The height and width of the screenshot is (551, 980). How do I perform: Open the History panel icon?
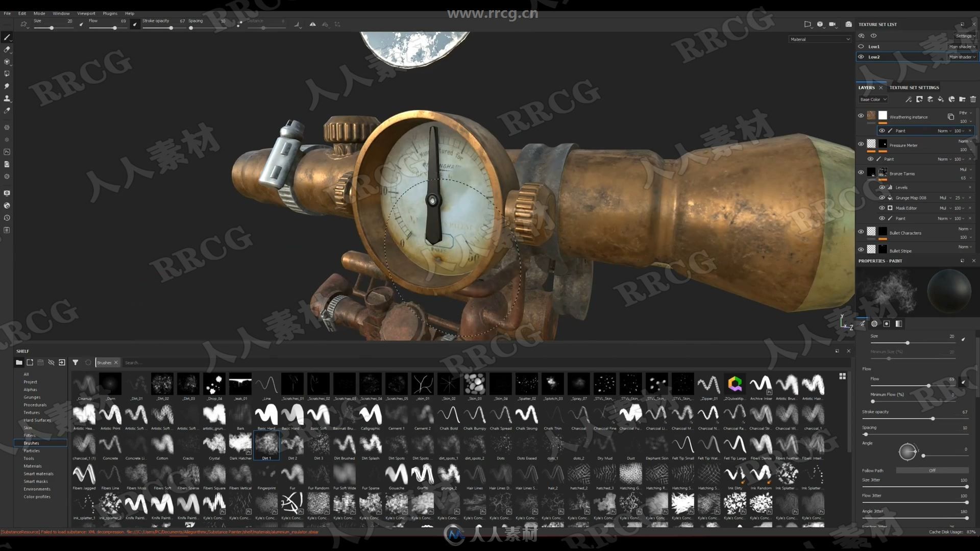pos(7,218)
